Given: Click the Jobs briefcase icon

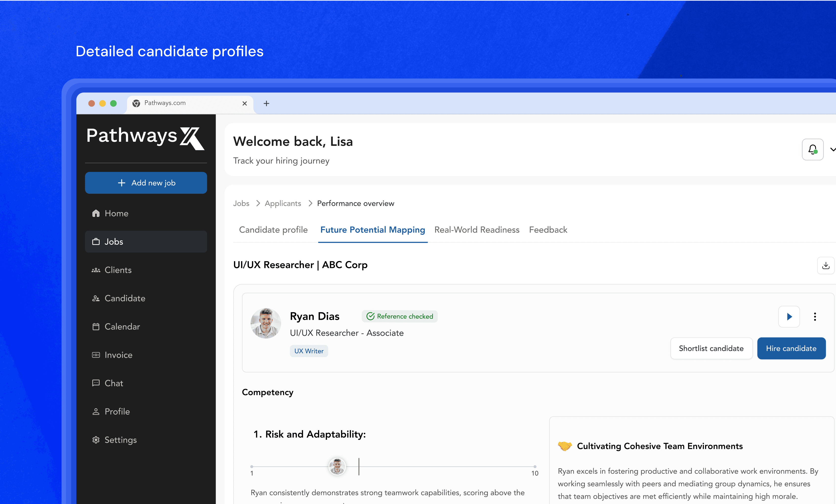Looking at the screenshot, I should coord(96,242).
